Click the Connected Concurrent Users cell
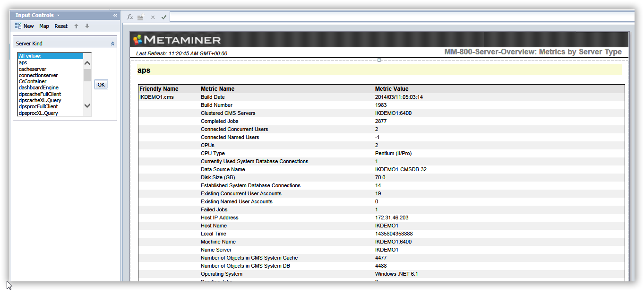Screen dimensions: 644x296 click(234, 129)
